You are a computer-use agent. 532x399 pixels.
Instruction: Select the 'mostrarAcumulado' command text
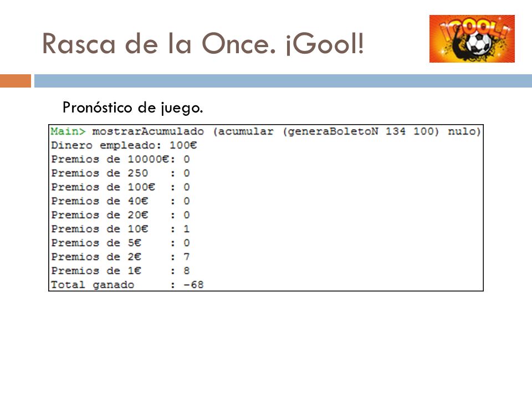click(x=148, y=132)
